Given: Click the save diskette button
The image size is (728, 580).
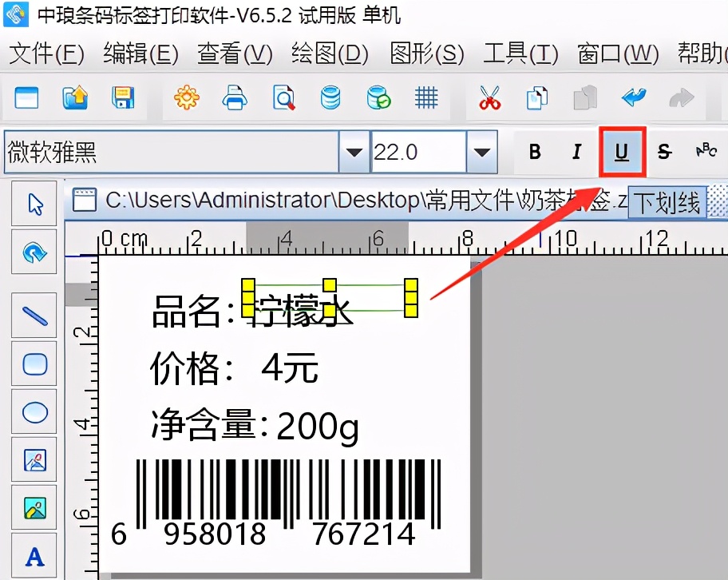Looking at the screenshot, I should click(x=121, y=97).
